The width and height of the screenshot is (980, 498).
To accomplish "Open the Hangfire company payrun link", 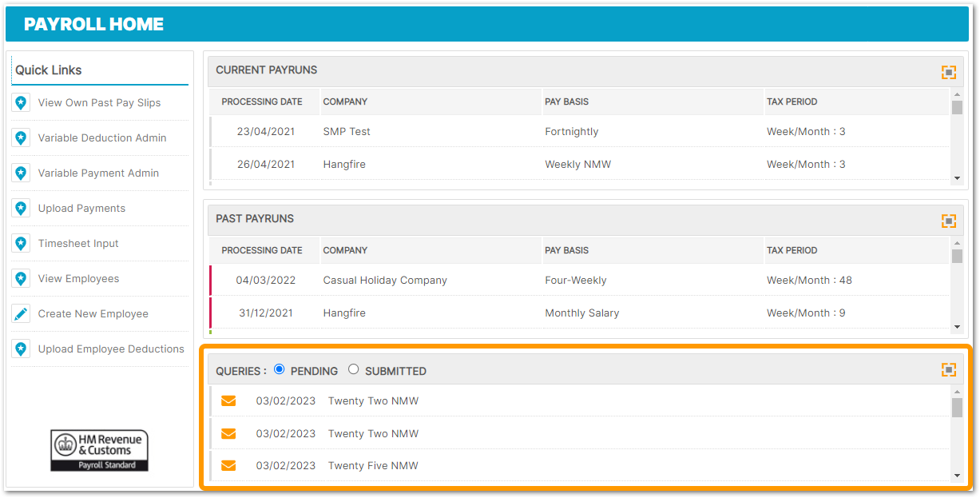I will [344, 164].
